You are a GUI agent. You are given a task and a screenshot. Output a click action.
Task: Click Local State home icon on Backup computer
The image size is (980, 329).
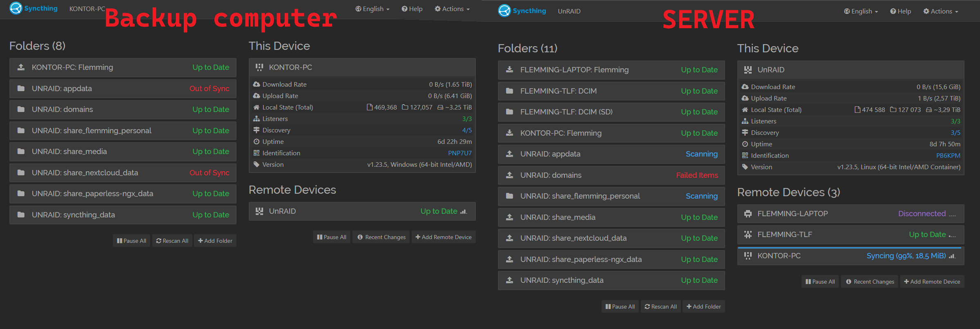pyautogui.click(x=257, y=107)
